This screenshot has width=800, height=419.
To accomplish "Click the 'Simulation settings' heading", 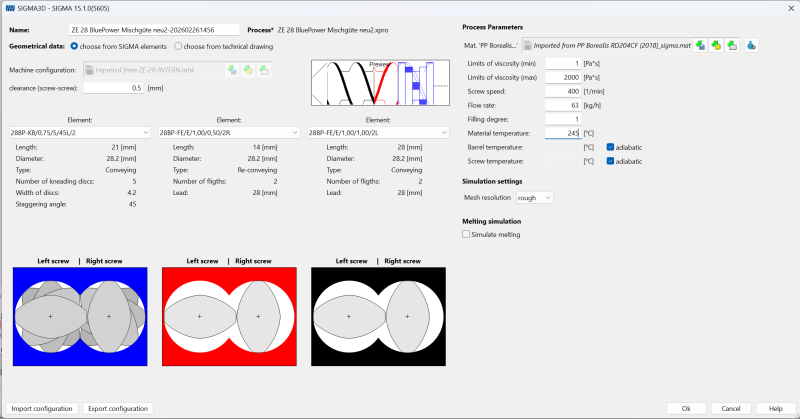I will tap(492, 181).
